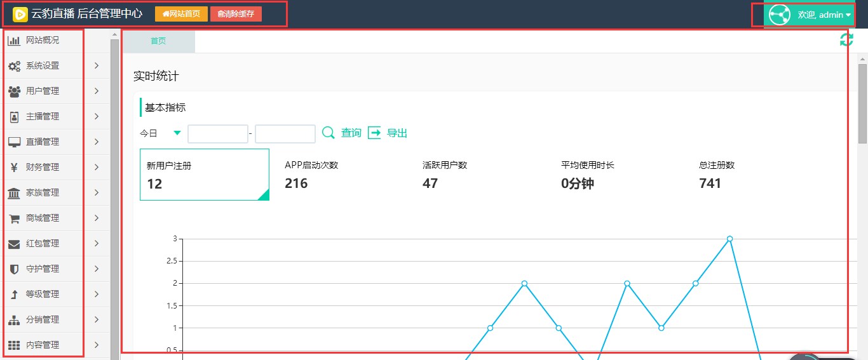868x360 pixels.
Task: Click the magnifier icon beside 查询
Action: coord(329,133)
